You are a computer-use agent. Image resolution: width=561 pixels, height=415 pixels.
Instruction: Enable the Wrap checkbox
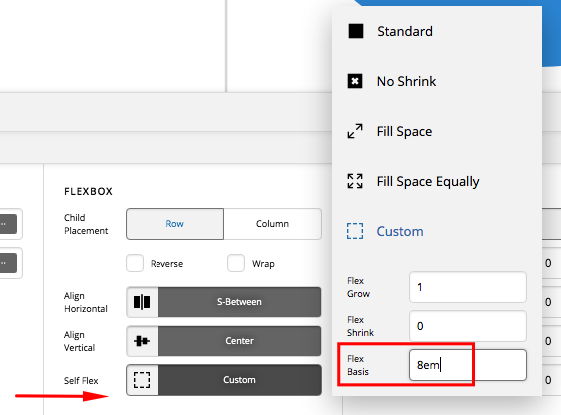(x=236, y=263)
